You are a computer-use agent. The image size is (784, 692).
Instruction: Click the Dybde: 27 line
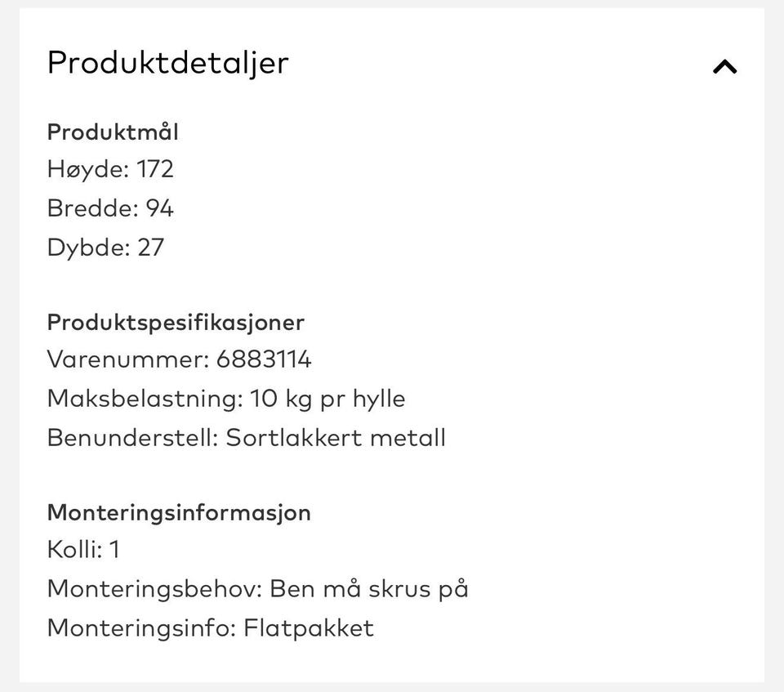(x=105, y=248)
